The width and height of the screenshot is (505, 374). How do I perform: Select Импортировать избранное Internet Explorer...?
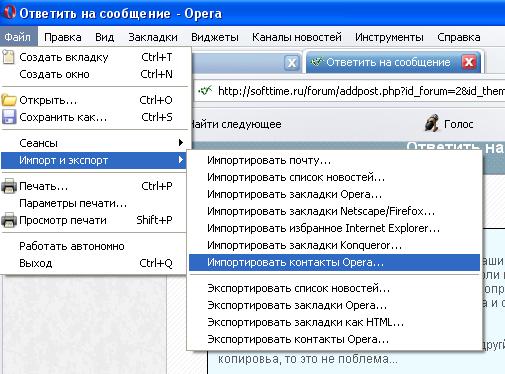coord(334,228)
